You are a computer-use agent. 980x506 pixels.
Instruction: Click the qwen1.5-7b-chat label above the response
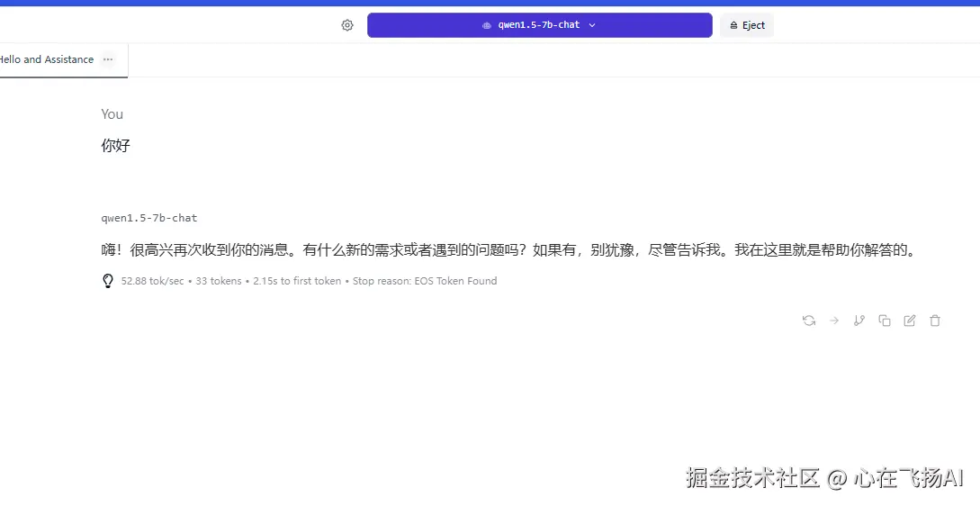click(148, 218)
